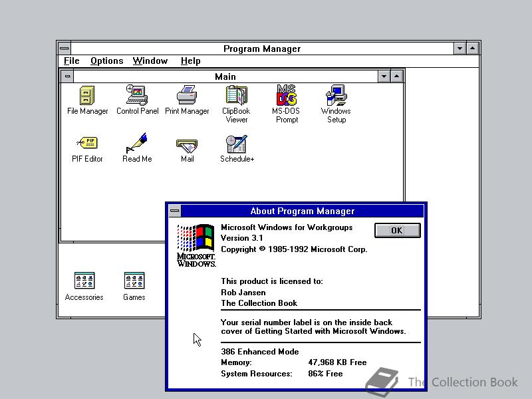
Task: Click the 'Version 3.1' text
Action: 242,238
